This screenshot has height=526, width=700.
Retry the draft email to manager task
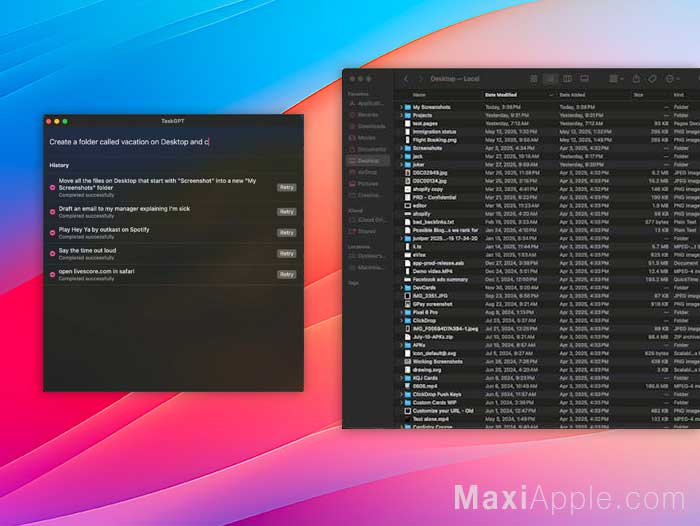(x=286, y=212)
